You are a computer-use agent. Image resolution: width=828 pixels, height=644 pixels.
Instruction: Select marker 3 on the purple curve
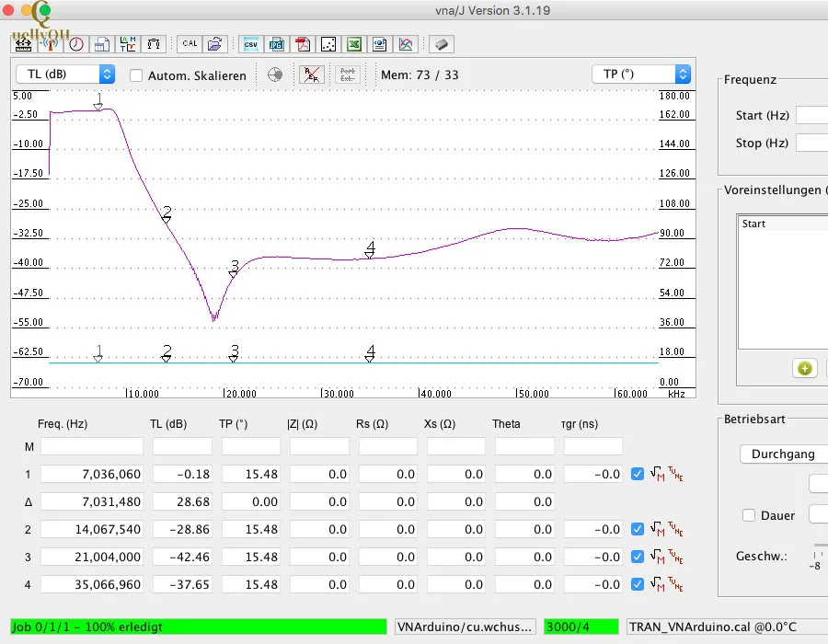(234, 268)
